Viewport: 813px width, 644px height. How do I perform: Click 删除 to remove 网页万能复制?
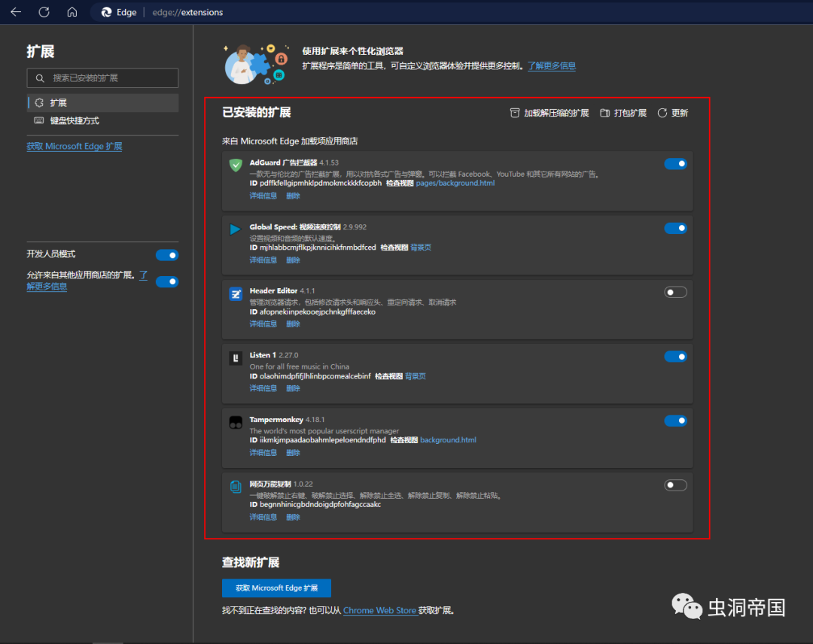point(293,517)
